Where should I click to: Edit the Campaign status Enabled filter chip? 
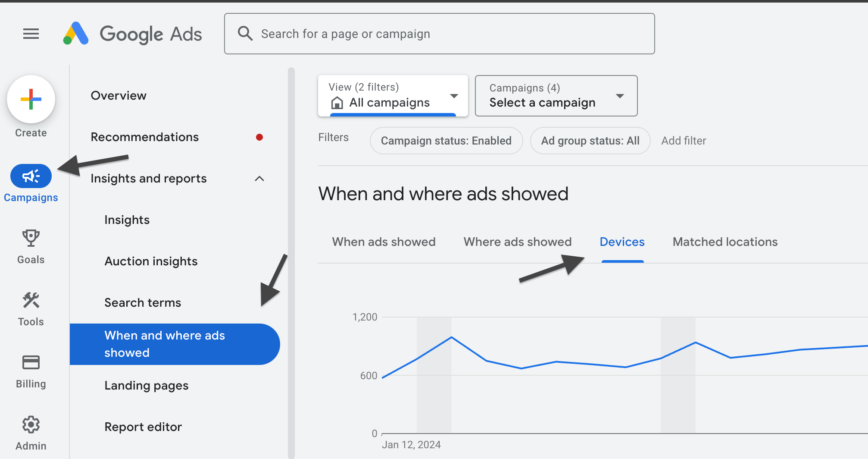tap(446, 140)
